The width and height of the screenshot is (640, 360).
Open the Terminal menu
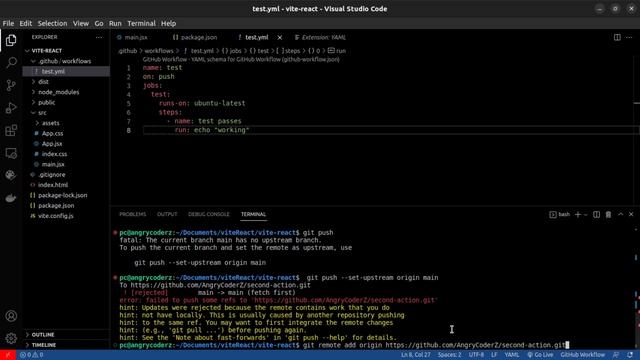[x=141, y=23]
